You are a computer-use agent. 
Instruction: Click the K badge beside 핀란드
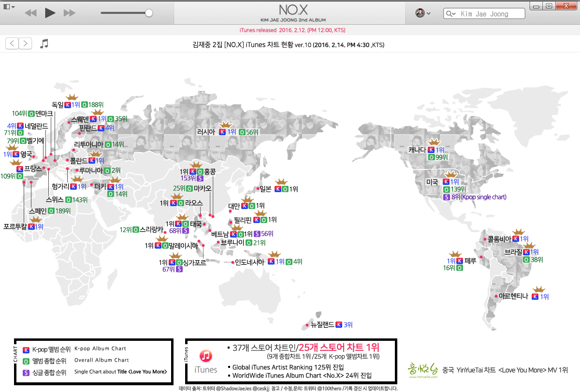coord(101,128)
